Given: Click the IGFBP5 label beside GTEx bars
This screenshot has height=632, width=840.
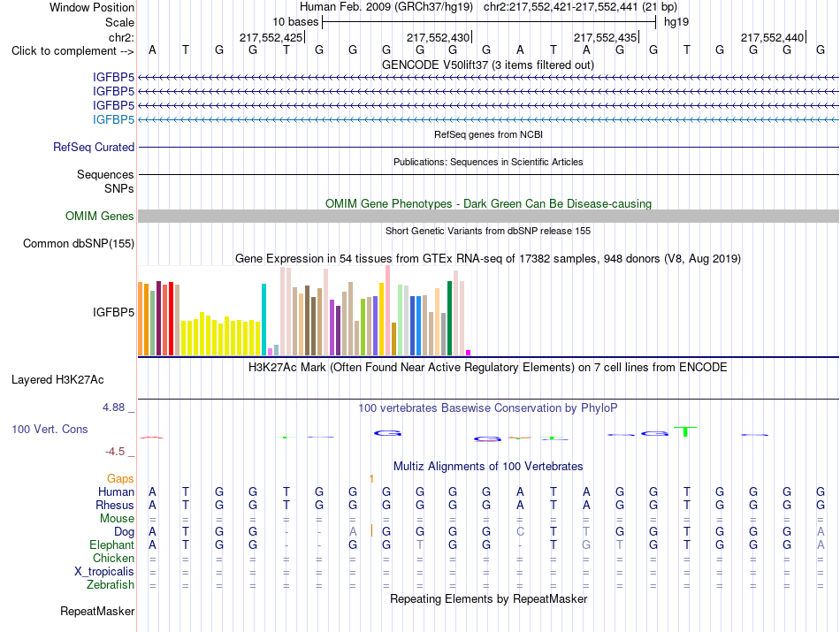Looking at the screenshot, I should pyautogui.click(x=113, y=312).
